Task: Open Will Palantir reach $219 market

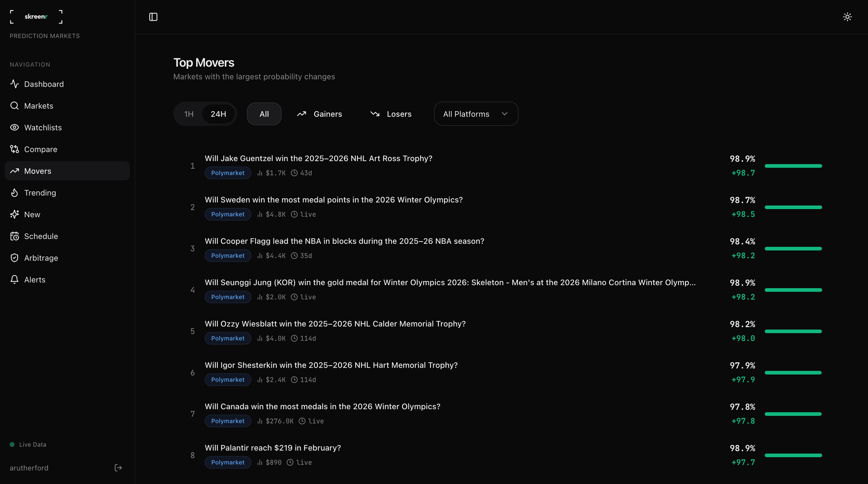Action: [273, 448]
